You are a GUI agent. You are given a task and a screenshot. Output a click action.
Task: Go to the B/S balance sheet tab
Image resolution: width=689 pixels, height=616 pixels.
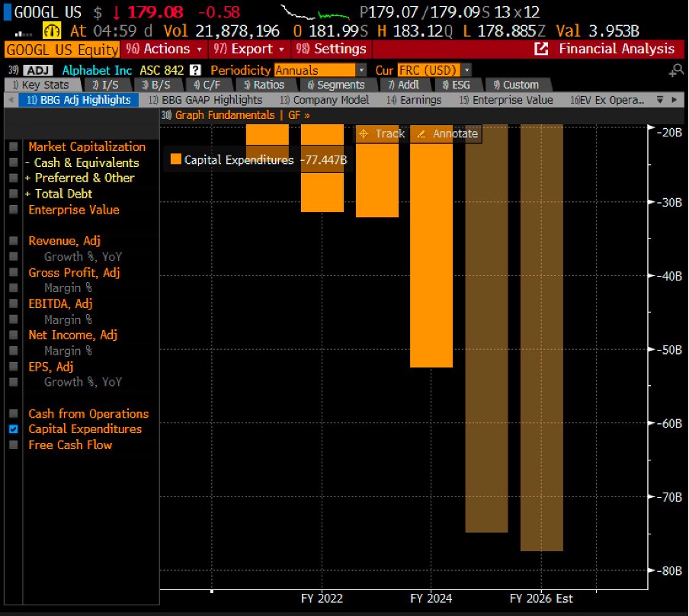point(156,85)
